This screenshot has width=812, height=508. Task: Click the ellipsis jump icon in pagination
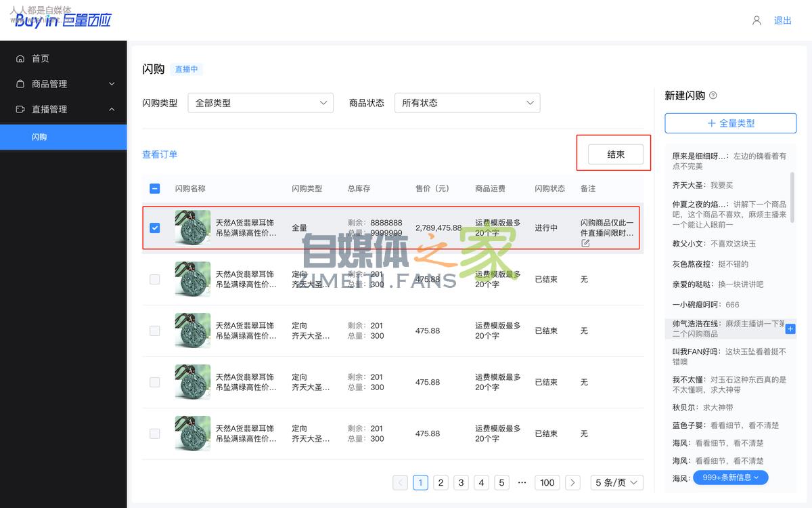tap(522, 482)
